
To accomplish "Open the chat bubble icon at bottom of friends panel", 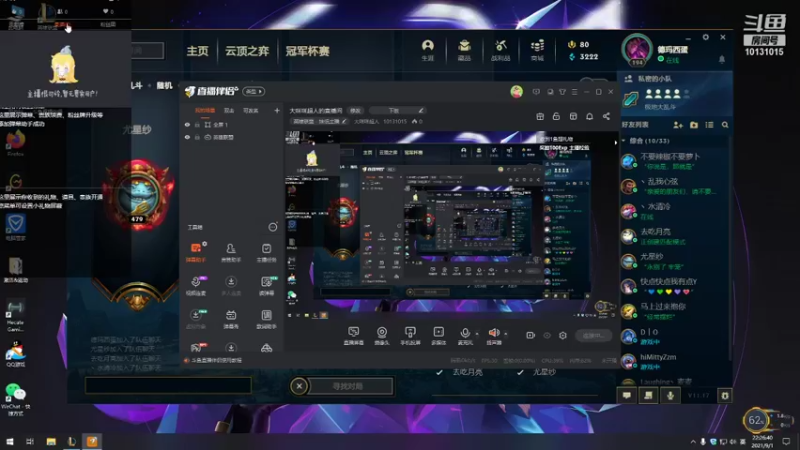I will pos(627,395).
